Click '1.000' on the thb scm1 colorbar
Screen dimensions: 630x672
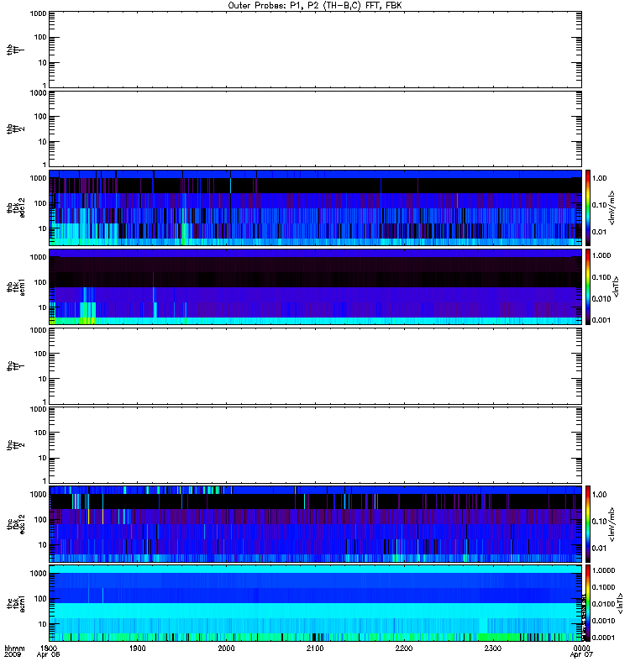coord(601,255)
